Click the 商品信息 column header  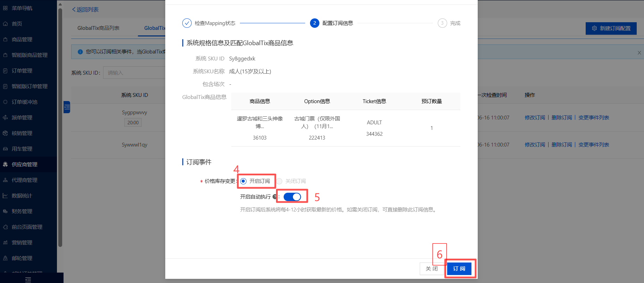[260, 101]
